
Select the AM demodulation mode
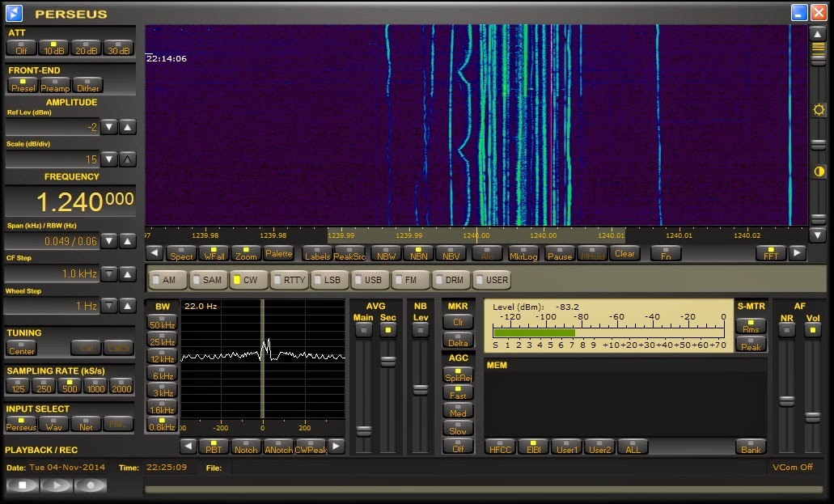pyautogui.click(x=167, y=280)
